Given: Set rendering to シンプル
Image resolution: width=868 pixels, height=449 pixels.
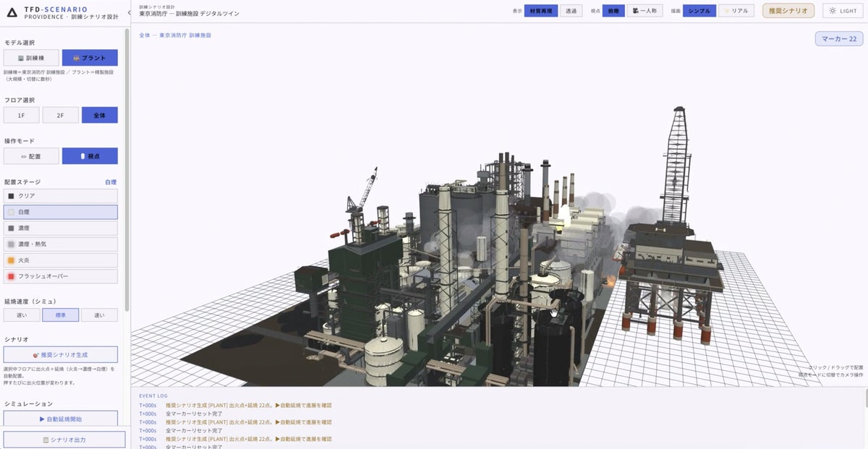Looking at the screenshot, I should pos(699,11).
